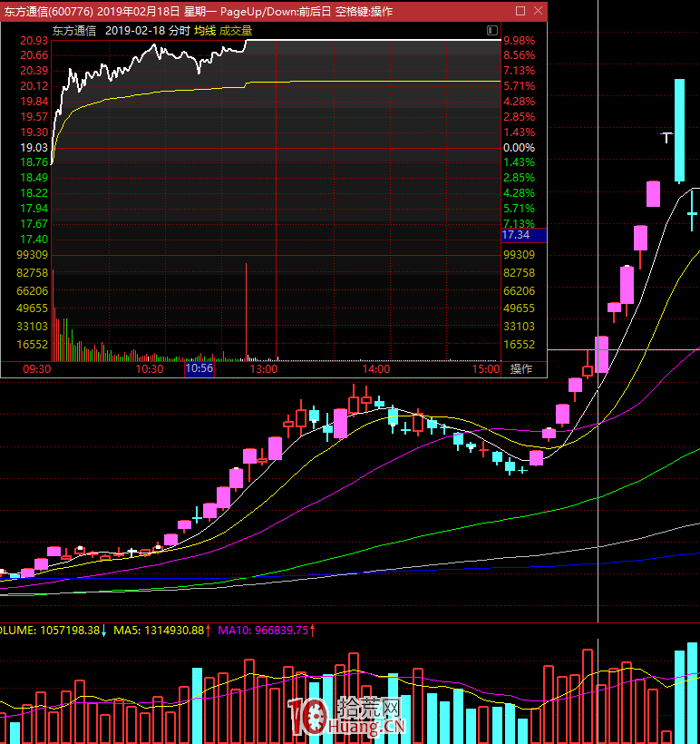Click the 9.98% limit-up percentage label

click(520, 41)
